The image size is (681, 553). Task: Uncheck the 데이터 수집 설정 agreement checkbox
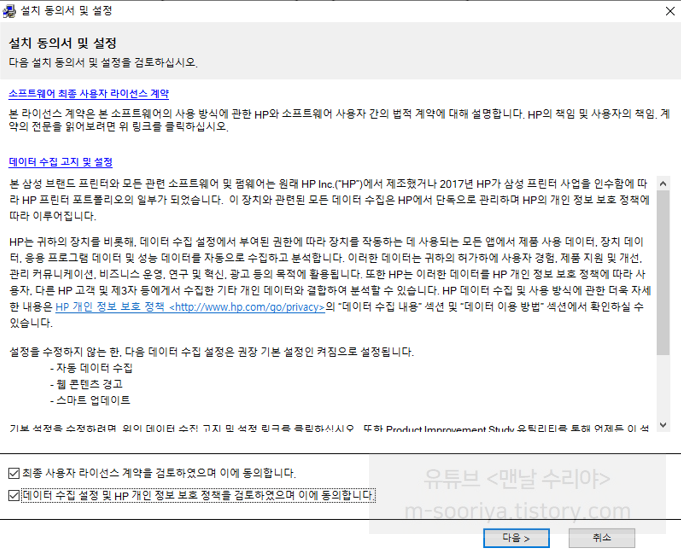click(14, 495)
